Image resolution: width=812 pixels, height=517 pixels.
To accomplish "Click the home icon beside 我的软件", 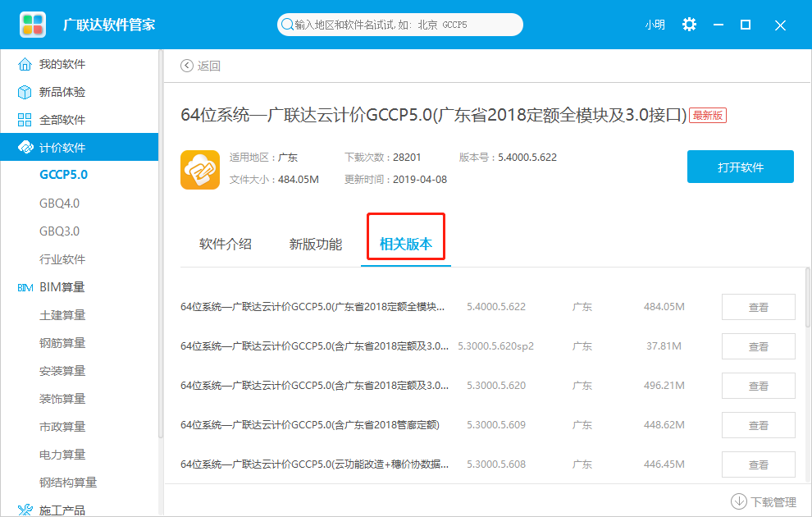I will pyautogui.click(x=25, y=64).
